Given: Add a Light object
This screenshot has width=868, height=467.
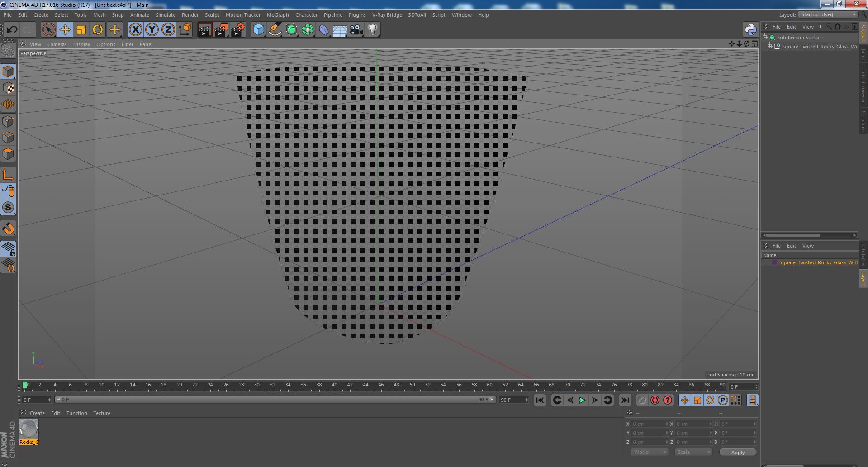Looking at the screenshot, I should (373, 30).
